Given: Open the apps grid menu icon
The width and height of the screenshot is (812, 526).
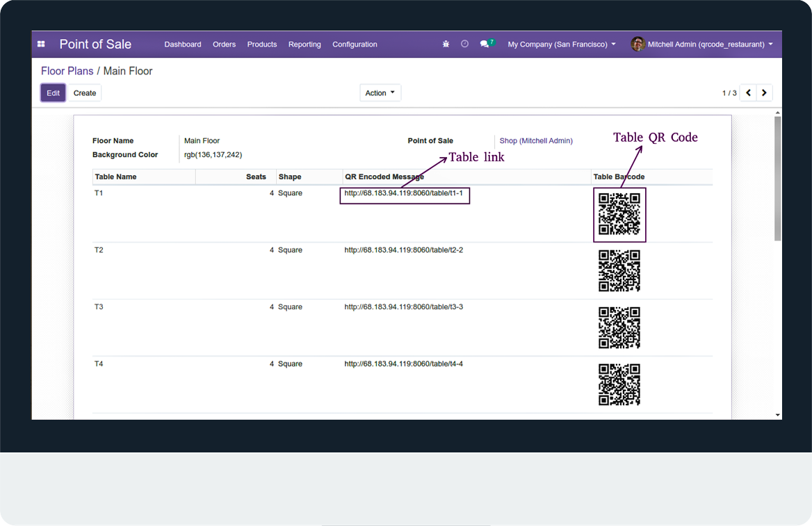Looking at the screenshot, I should (42, 44).
